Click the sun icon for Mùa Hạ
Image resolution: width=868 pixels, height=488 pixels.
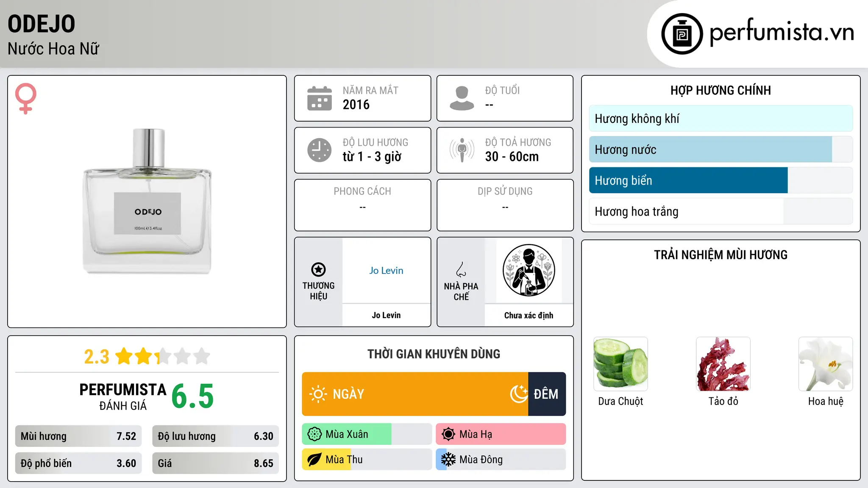tap(448, 434)
